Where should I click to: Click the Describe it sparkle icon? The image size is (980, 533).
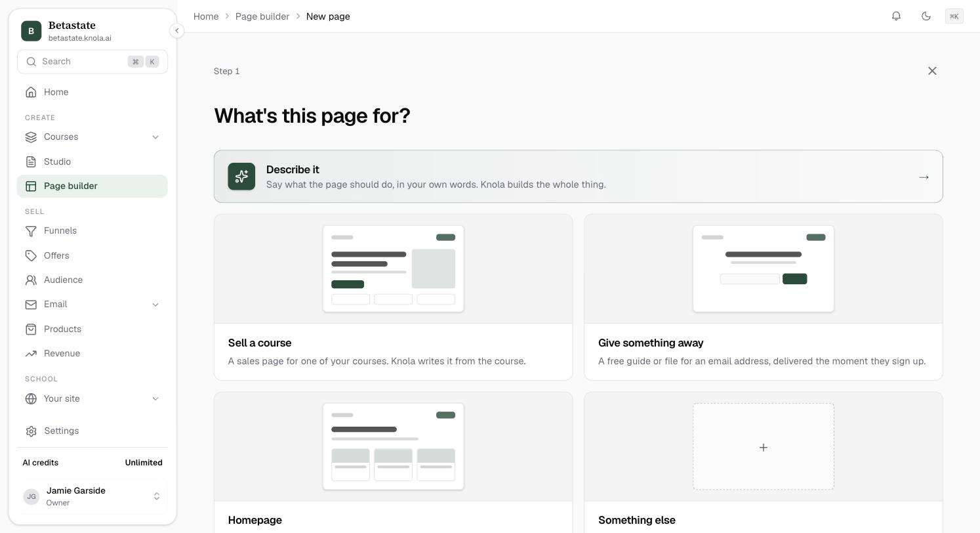[x=241, y=177]
